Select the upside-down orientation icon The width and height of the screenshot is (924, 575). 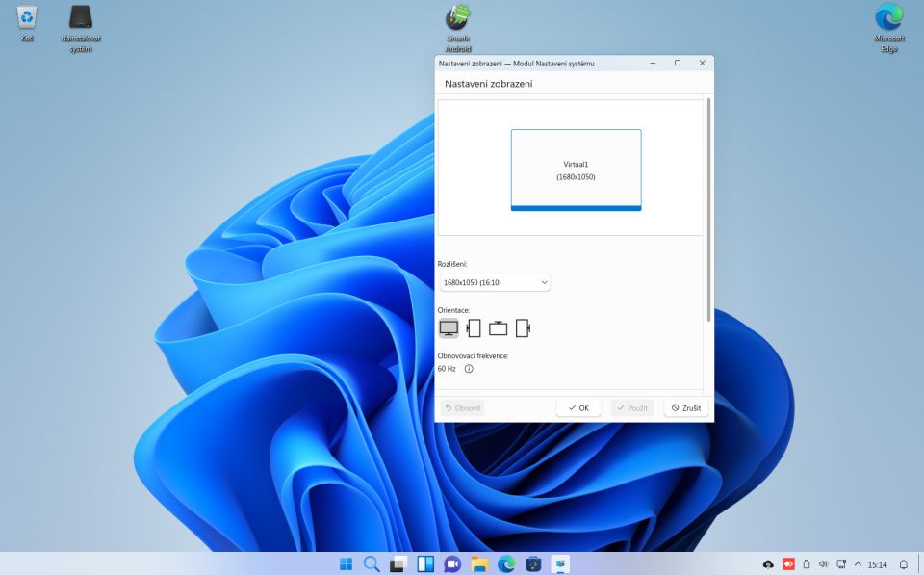coord(498,327)
